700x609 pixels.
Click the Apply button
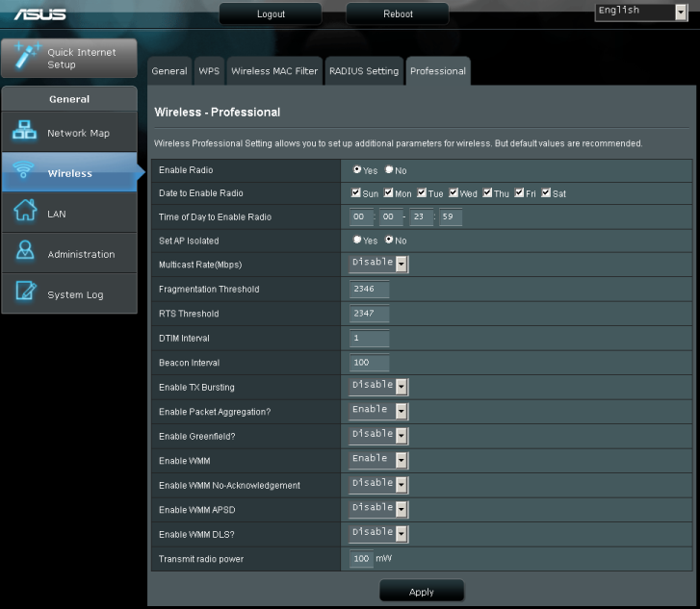click(422, 591)
